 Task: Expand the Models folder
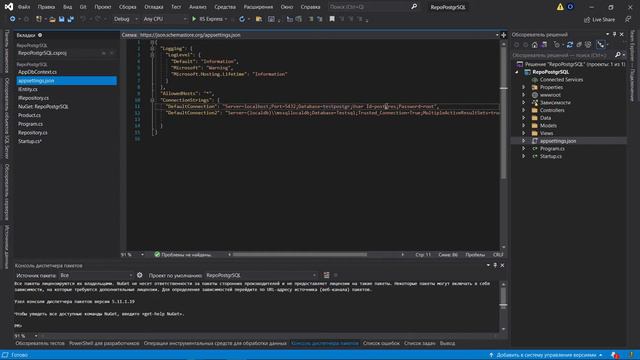[524, 126]
